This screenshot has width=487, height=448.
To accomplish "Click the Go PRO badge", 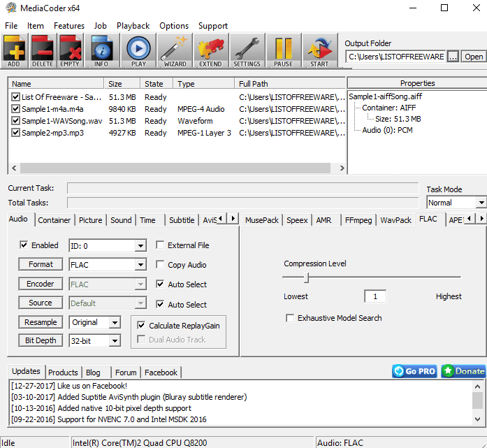I will [414, 371].
